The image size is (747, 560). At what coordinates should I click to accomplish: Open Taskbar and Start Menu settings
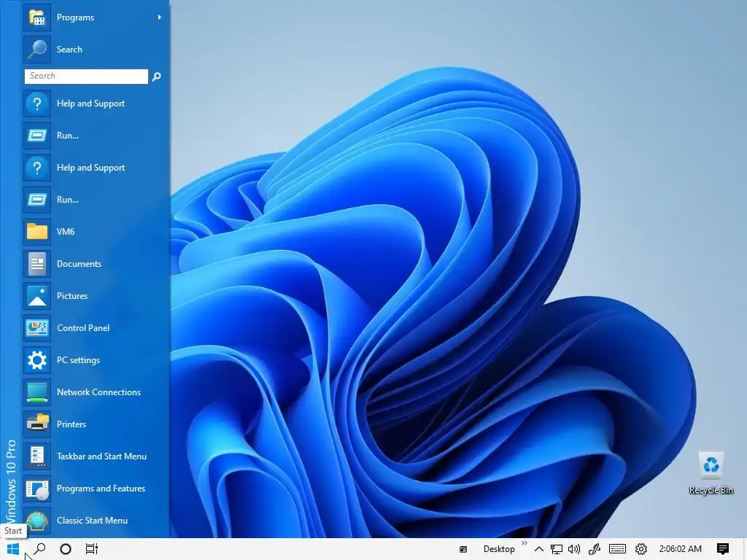coord(96,456)
